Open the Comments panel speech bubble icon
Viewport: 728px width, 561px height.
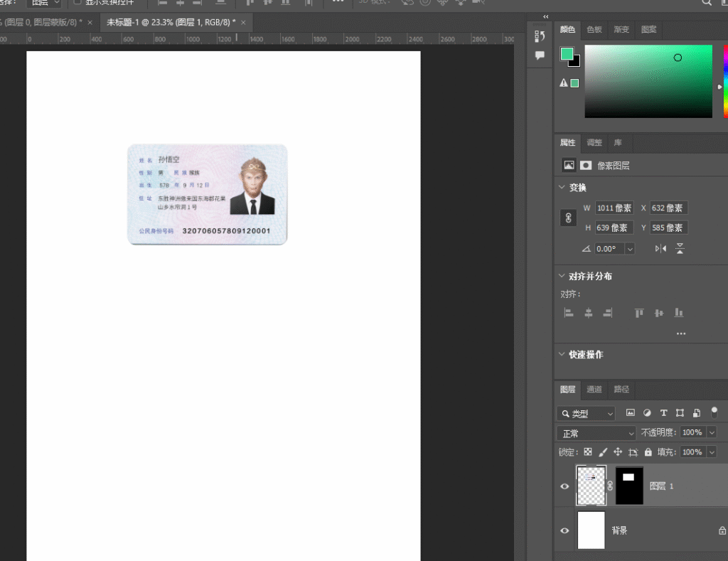[540, 55]
